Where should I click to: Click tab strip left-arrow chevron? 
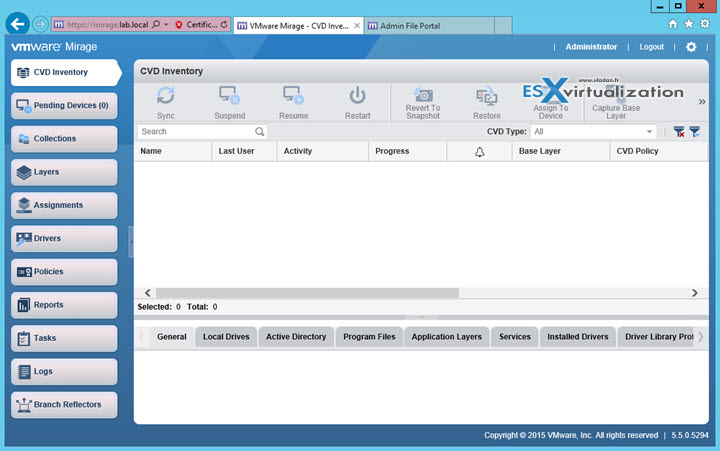pos(141,337)
